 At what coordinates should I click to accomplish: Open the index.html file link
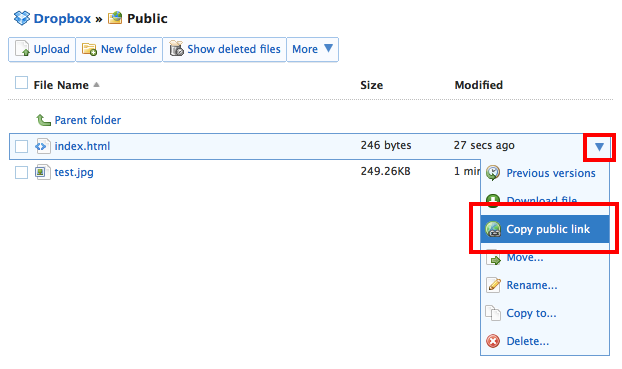82,146
